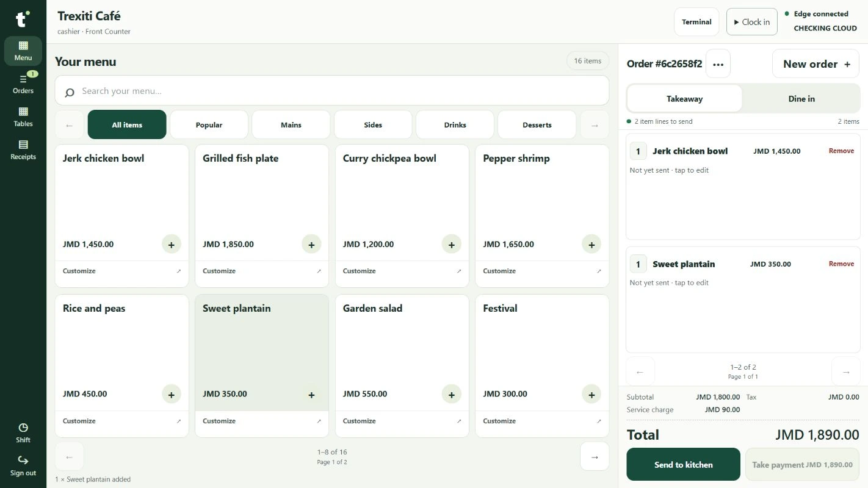Click the Clock in button
The width and height of the screenshot is (868, 488).
click(x=752, y=22)
